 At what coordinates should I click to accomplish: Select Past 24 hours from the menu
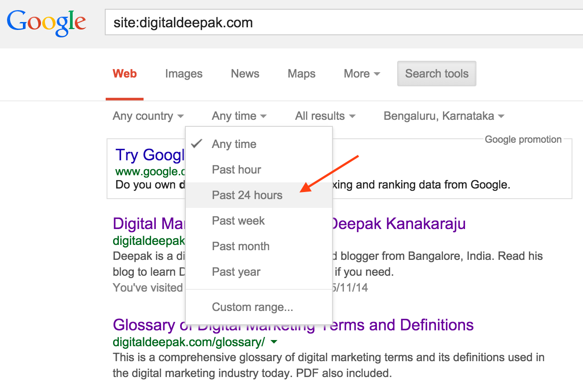[247, 195]
